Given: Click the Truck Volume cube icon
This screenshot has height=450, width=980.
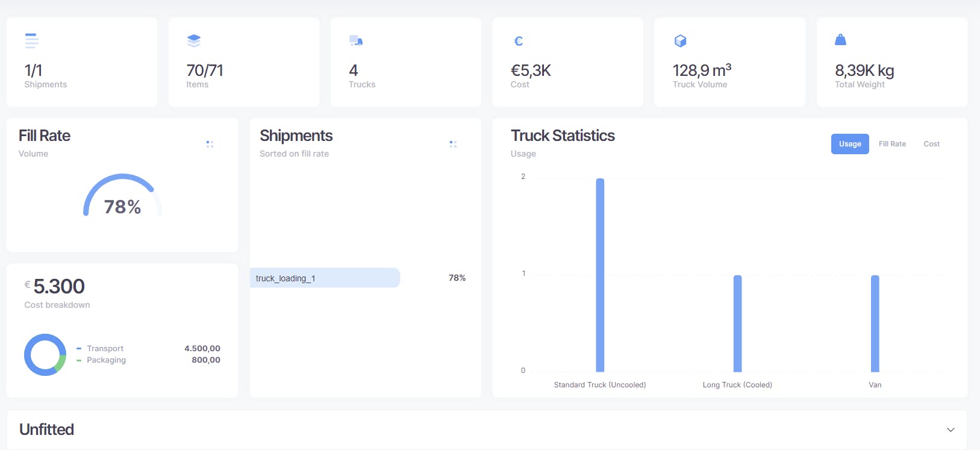Looking at the screenshot, I should (x=681, y=41).
